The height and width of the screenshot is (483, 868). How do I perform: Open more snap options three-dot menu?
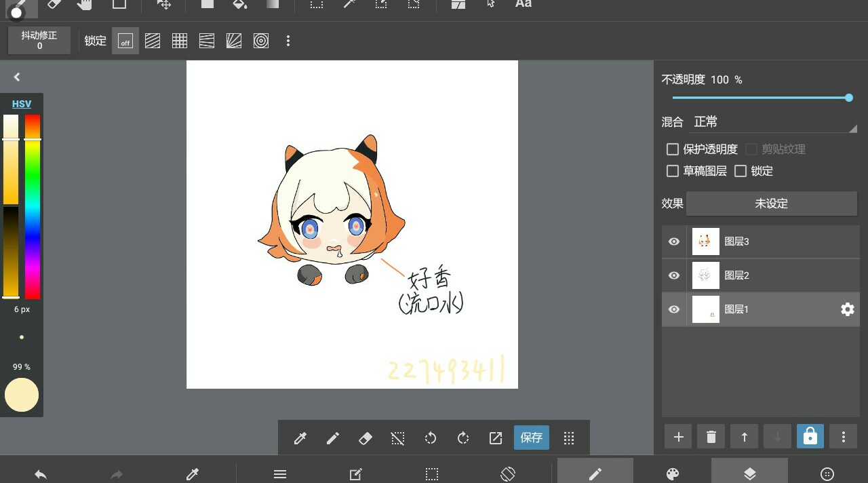pos(288,41)
